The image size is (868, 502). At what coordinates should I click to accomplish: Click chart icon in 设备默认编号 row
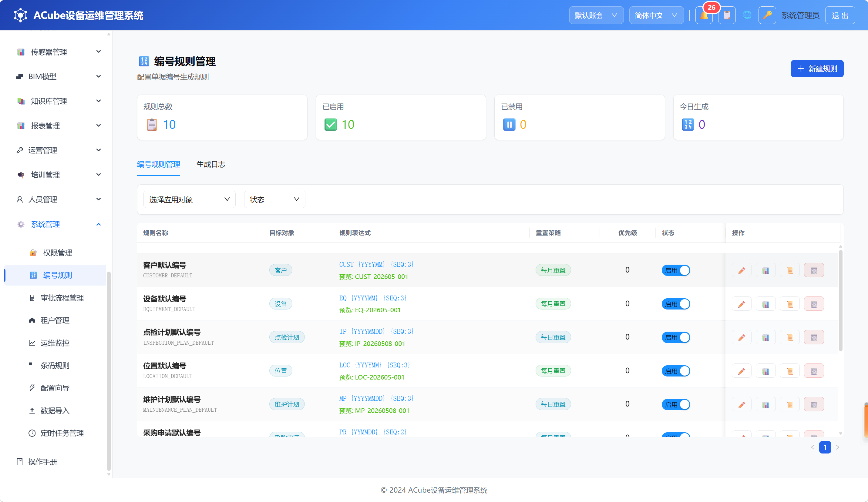(x=766, y=304)
